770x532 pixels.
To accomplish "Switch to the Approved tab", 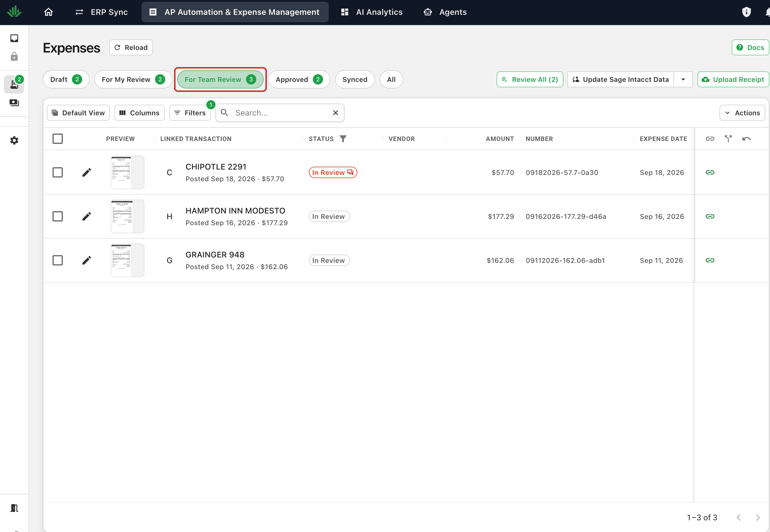I will pos(299,80).
